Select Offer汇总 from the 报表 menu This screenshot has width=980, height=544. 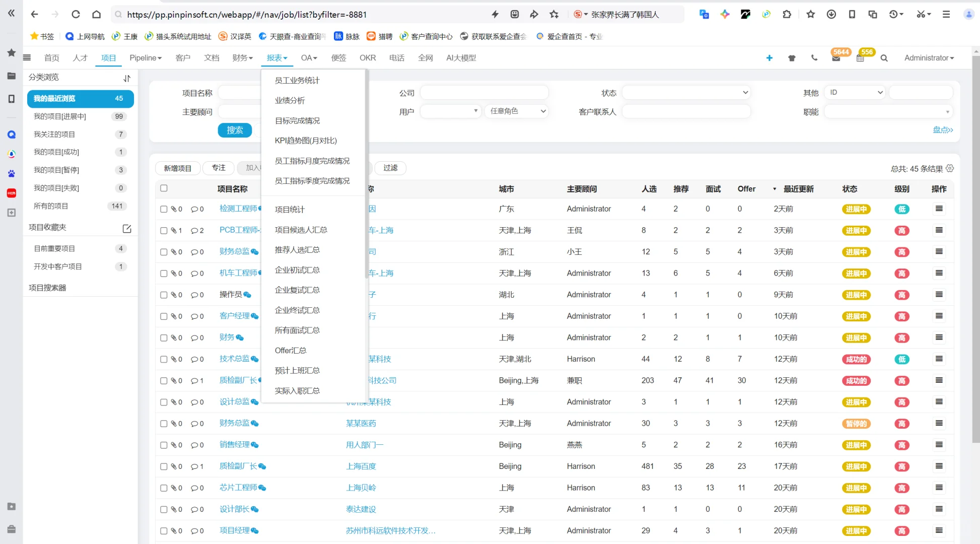(291, 350)
